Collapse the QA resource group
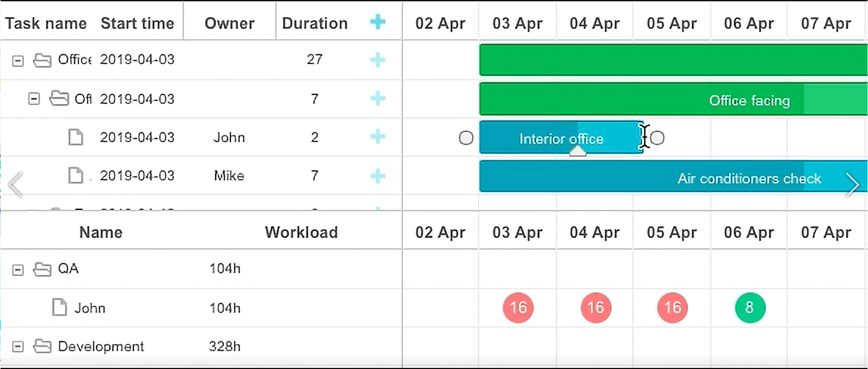 pos(18,270)
